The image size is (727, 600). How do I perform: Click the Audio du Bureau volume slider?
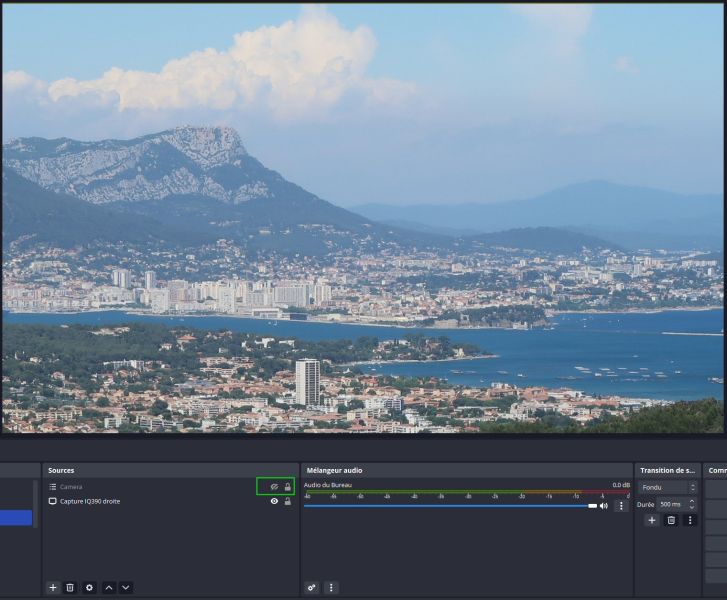[450, 506]
